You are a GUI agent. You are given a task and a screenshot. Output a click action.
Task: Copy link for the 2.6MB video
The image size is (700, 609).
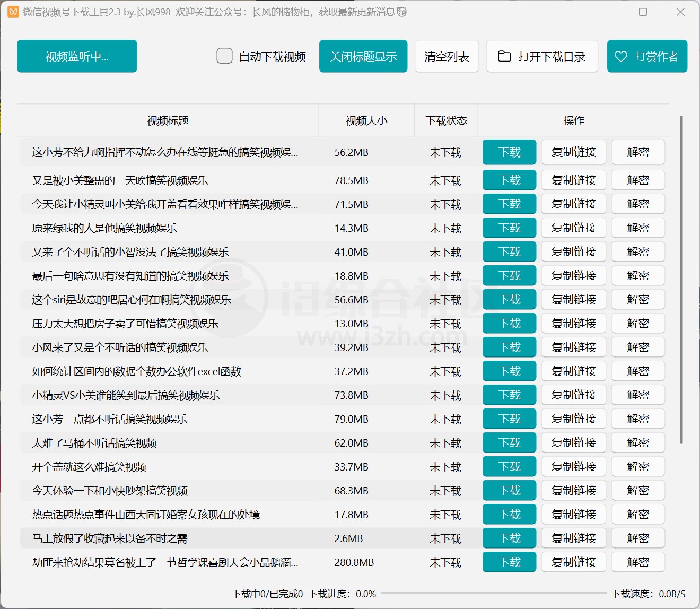[x=573, y=538]
